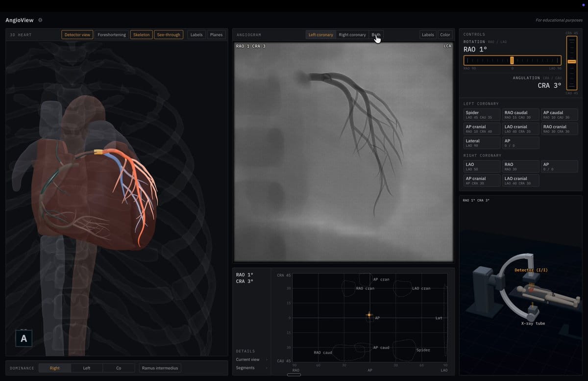Choose Left Coronary AP cranial RAO 10 CRA 40

482,129
